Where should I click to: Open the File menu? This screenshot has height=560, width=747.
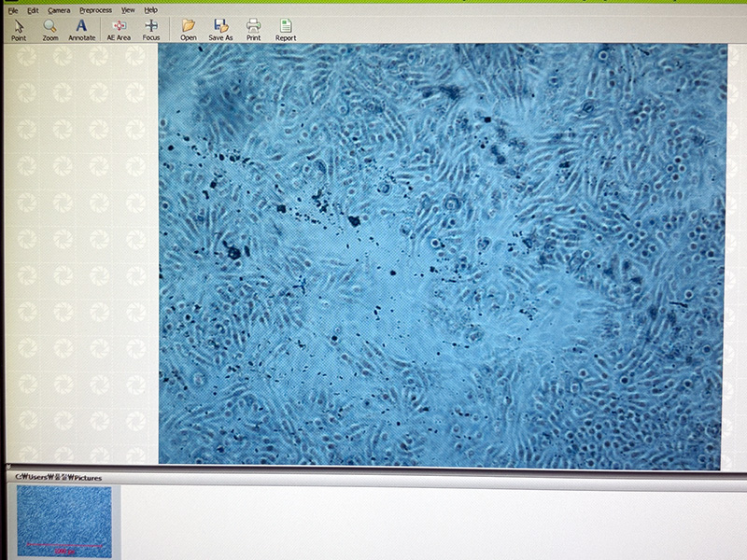[12, 10]
